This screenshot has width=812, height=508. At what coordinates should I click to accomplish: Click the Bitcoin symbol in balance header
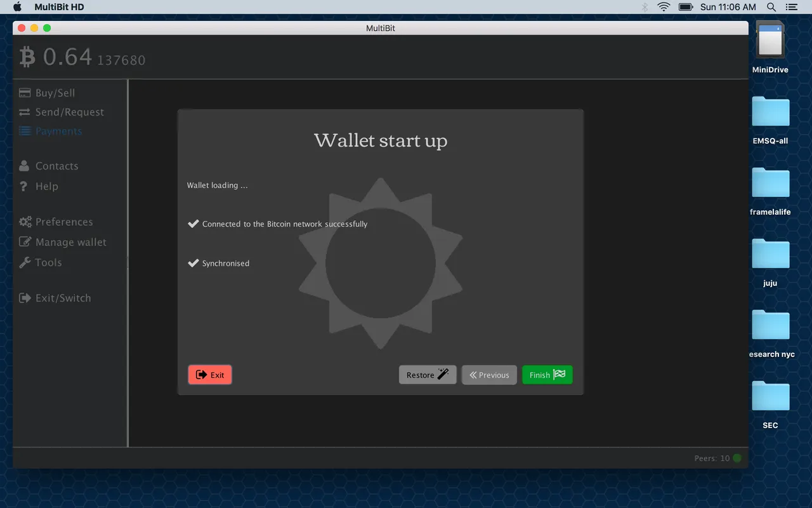coord(27,57)
